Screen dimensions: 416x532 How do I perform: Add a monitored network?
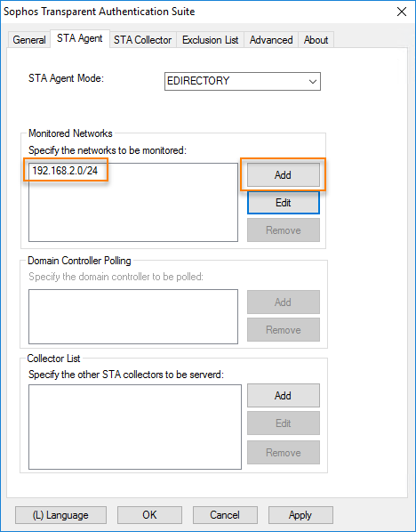pyautogui.click(x=283, y=174)
